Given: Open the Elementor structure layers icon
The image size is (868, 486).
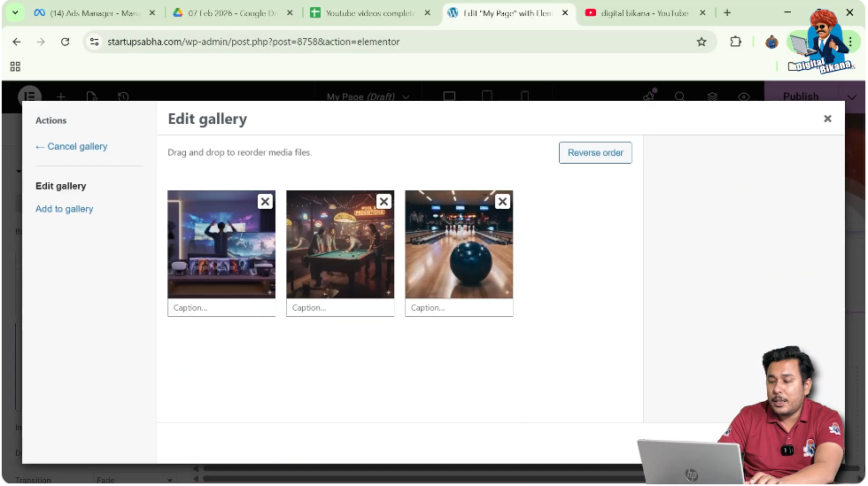Looking at the screenshot, I should (712, 96).
